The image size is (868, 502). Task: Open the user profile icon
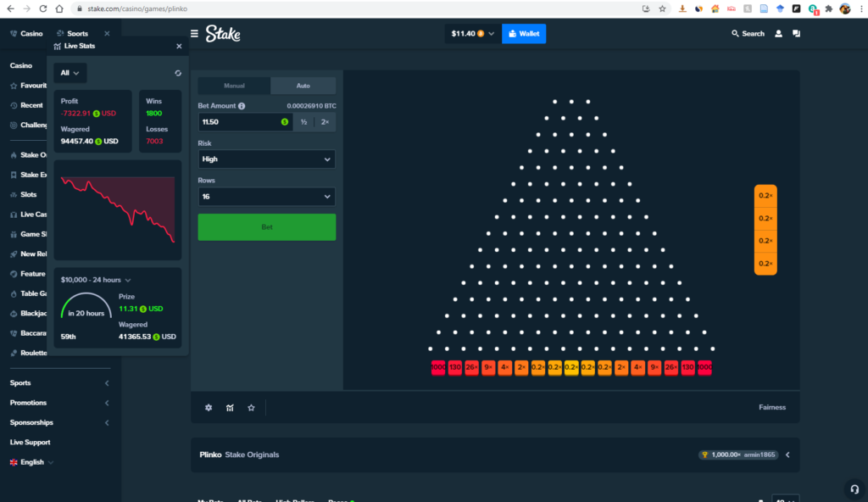pyautogui.click(x=778, y=34)
